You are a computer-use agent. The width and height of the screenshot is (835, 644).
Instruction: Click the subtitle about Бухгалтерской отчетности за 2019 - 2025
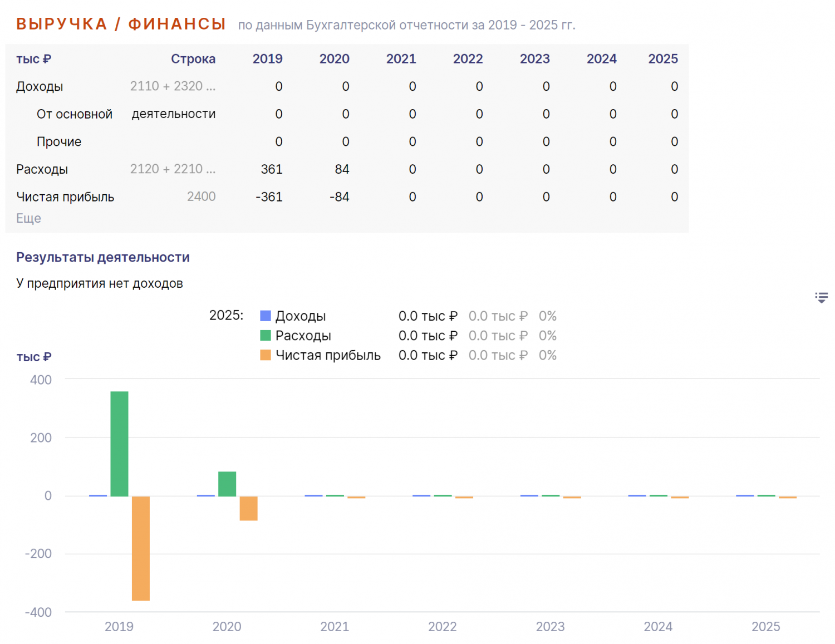[407, 26]
